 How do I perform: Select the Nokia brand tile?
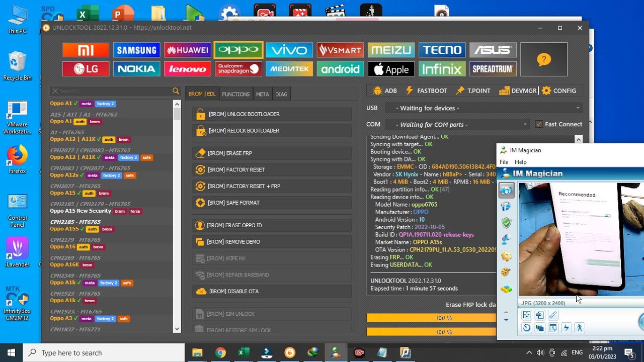pyautogui.click(x=136, y=69)
